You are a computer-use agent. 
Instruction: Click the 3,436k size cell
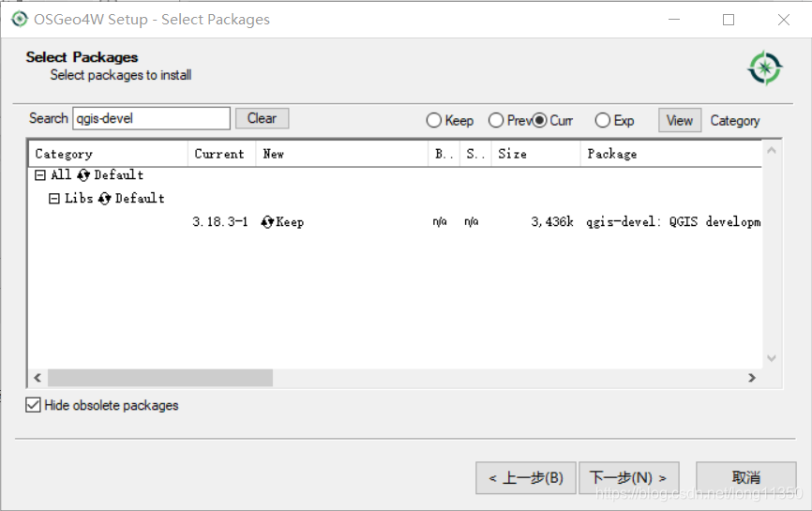[552, 222]
